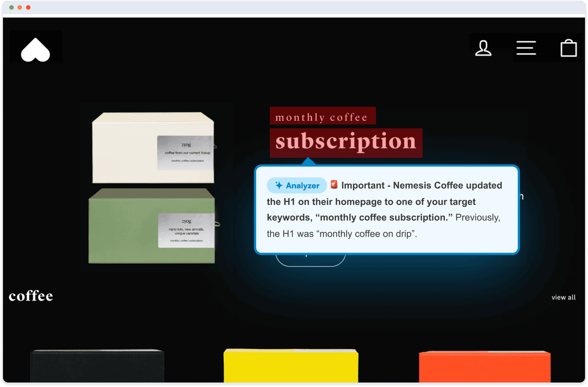This screenshot has height=387, width=588.
Task: Click the "coffee" section heading
Action: click(31, 296)
